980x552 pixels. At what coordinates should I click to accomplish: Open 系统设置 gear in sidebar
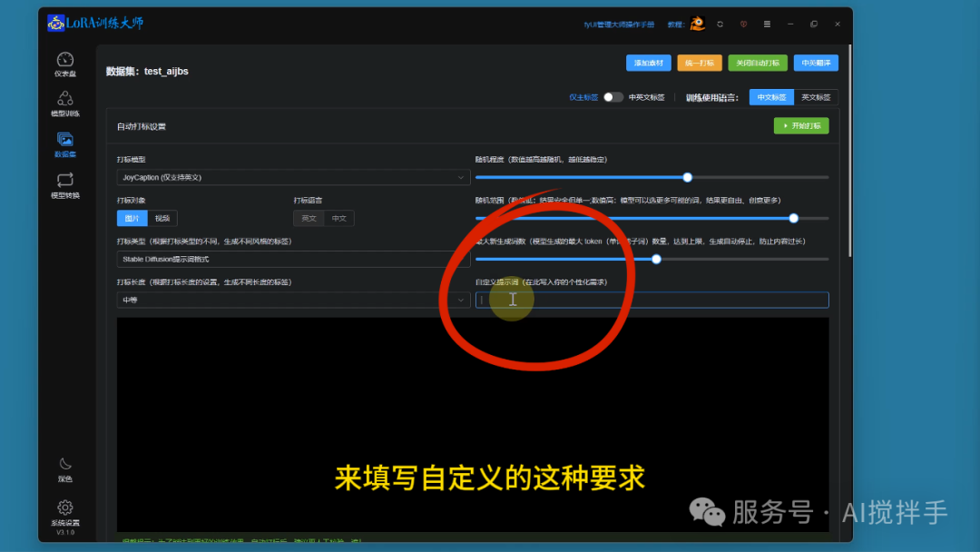pos(65,513)
